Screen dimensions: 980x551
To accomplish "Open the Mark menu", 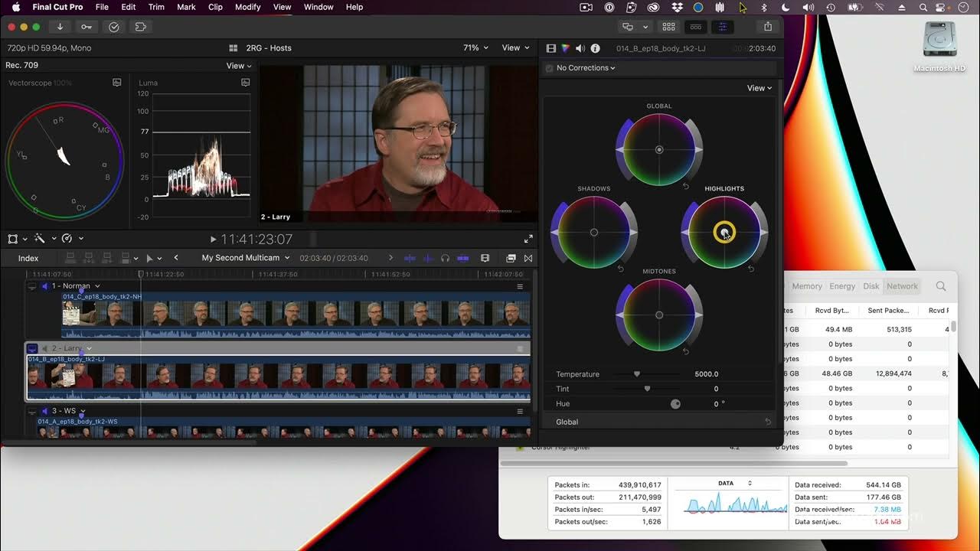I will pos(186,7).
